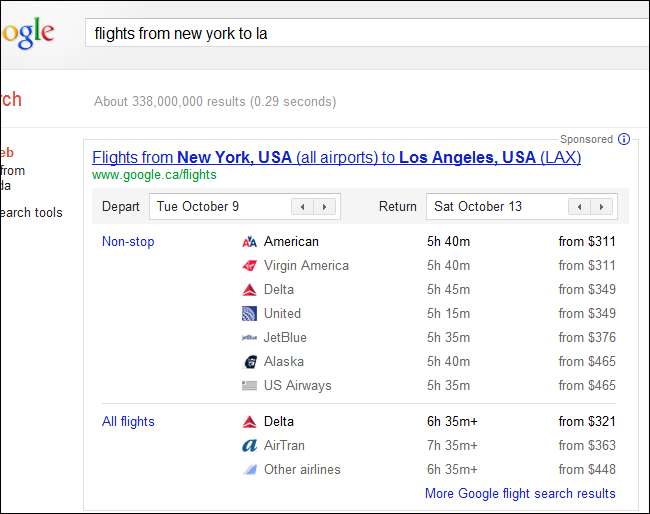Click the JetBlue logo icon
Image resolution: width=650 pixels, height=514 pixels.
click(x=250, y=338)
